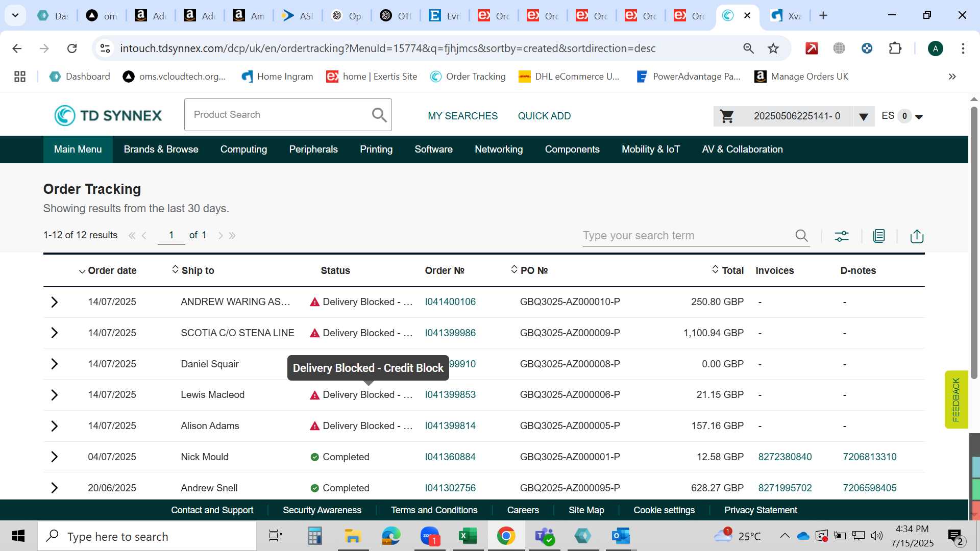Open the cart basket selector dropdown arrow
980x551 pixels.
pos(863,117)
